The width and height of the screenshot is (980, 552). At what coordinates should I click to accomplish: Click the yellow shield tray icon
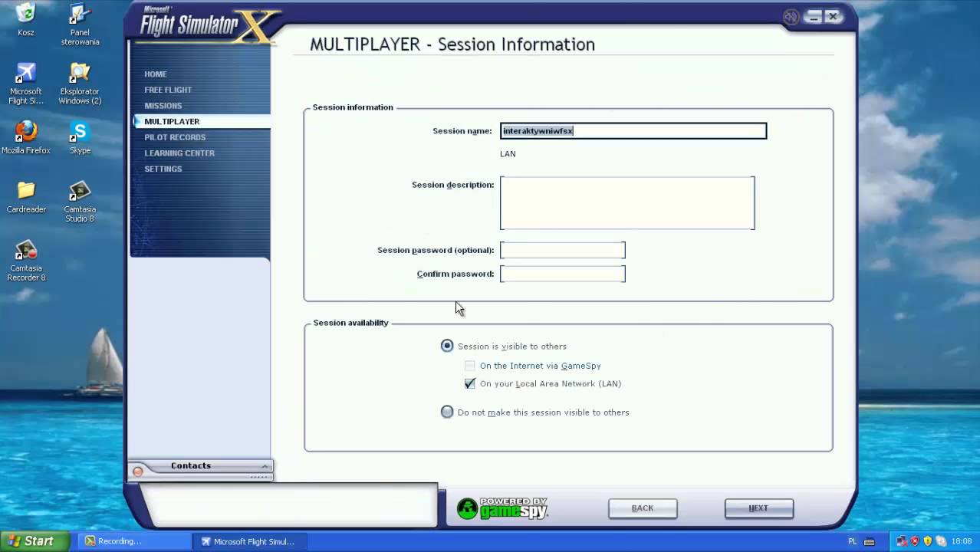coord(927,541)
